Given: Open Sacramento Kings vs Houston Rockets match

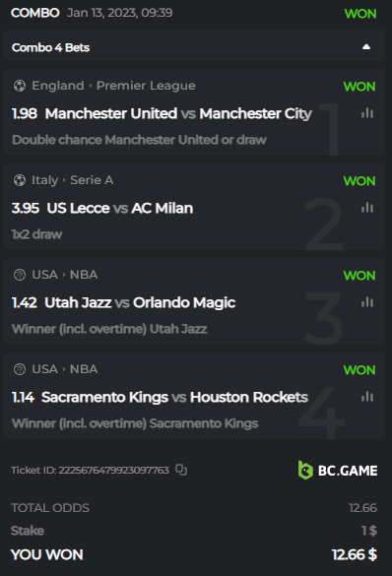Looking at the screenshot, I should (175, 397).
